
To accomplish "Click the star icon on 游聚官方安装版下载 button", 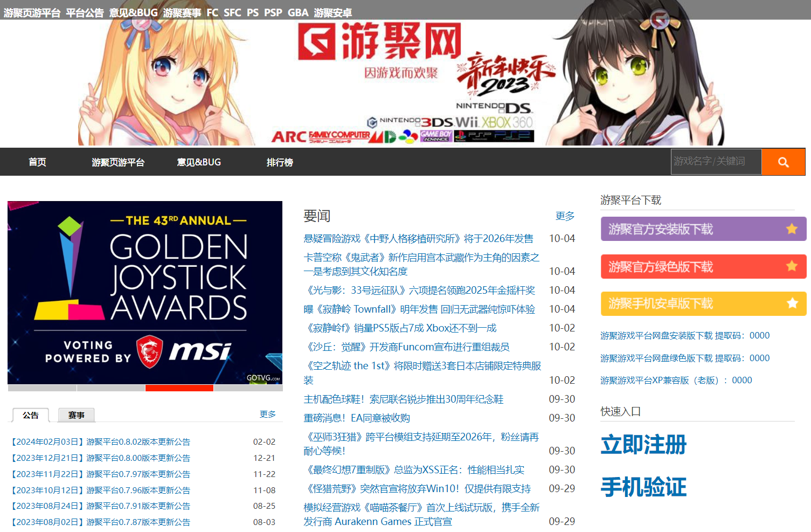I will point(791,229).
